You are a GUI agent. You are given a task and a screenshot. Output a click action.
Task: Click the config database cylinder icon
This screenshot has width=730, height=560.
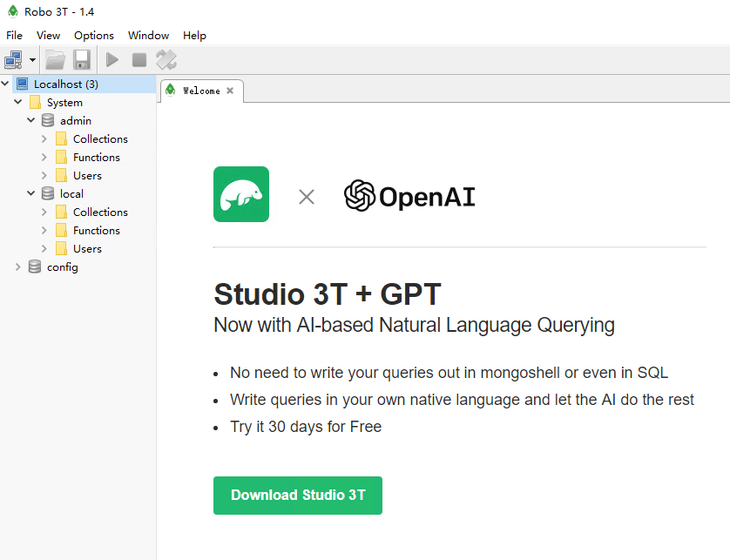[35, 267]
